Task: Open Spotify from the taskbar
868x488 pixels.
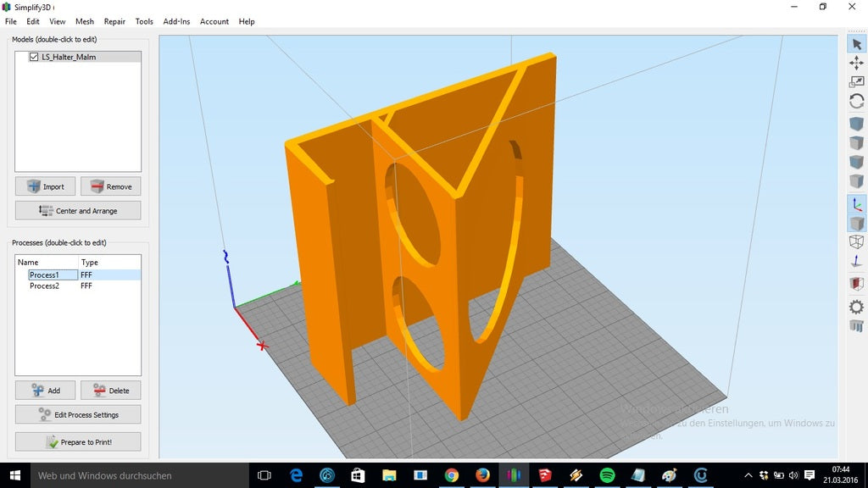Action: coord(607,475)
